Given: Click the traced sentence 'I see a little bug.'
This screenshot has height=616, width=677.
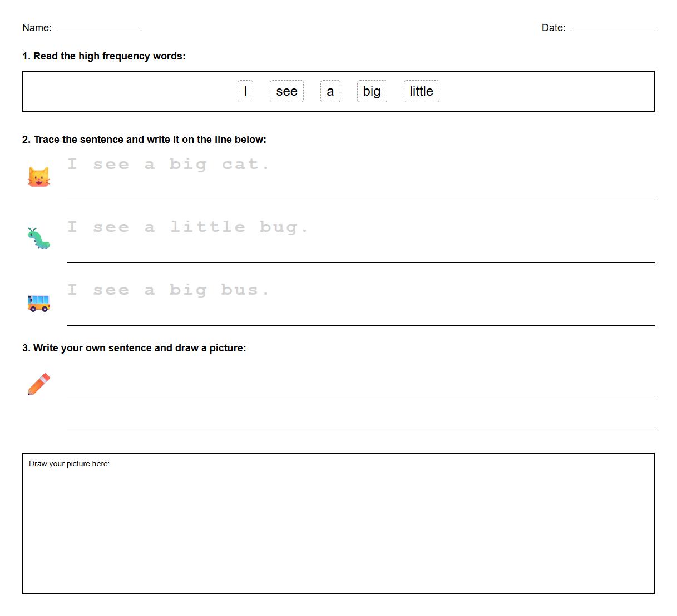Looking at the screenshot, I should 187,226.
